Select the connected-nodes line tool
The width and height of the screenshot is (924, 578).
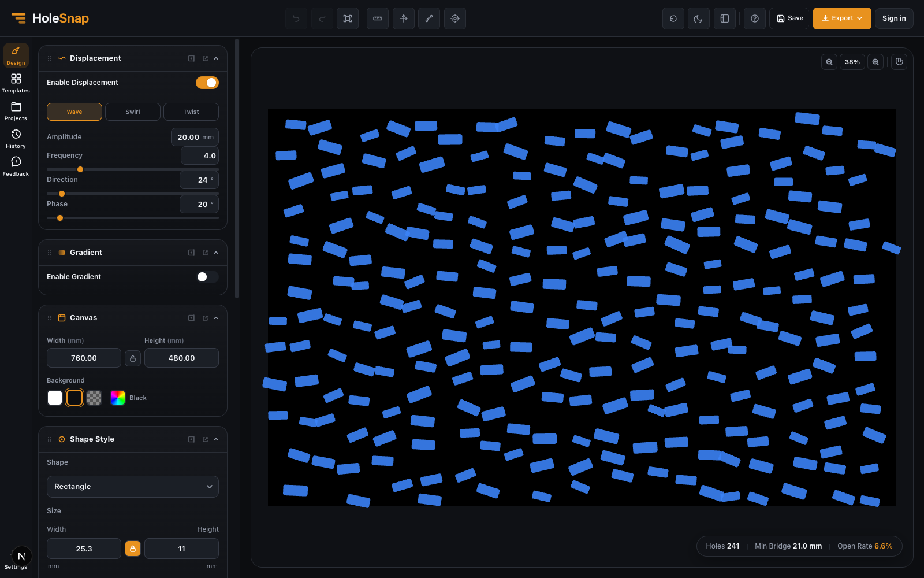(429, 18)
